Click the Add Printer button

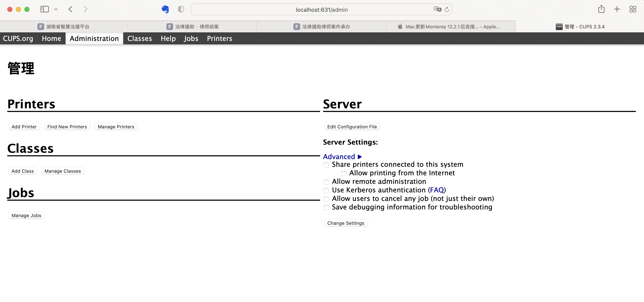pyautogui.click(x=24, y=127)
